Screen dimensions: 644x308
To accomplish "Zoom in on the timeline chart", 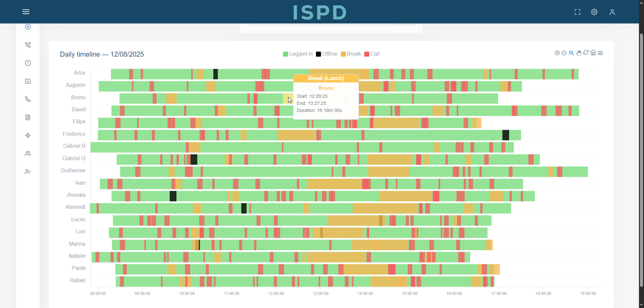I will coord(557,53).
